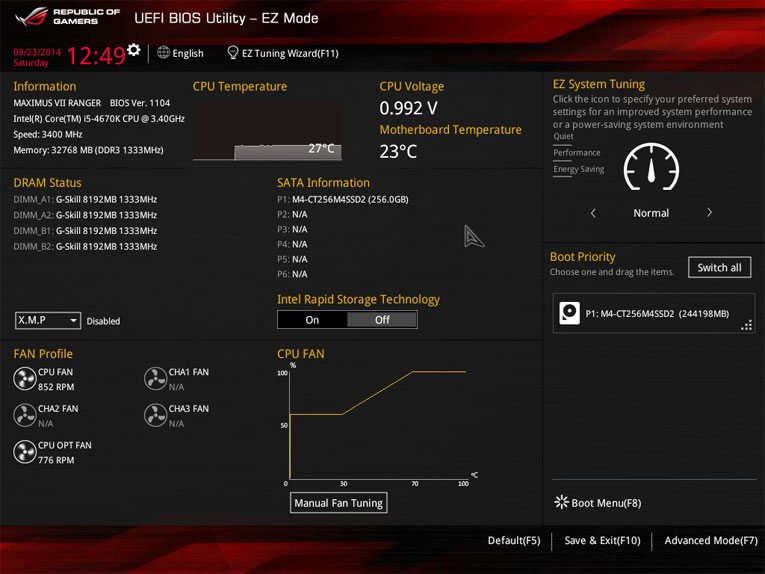This screenshot has width=765, height=574.
Task: Click SATA port P5: N/A entry
Action: (292, 259)
